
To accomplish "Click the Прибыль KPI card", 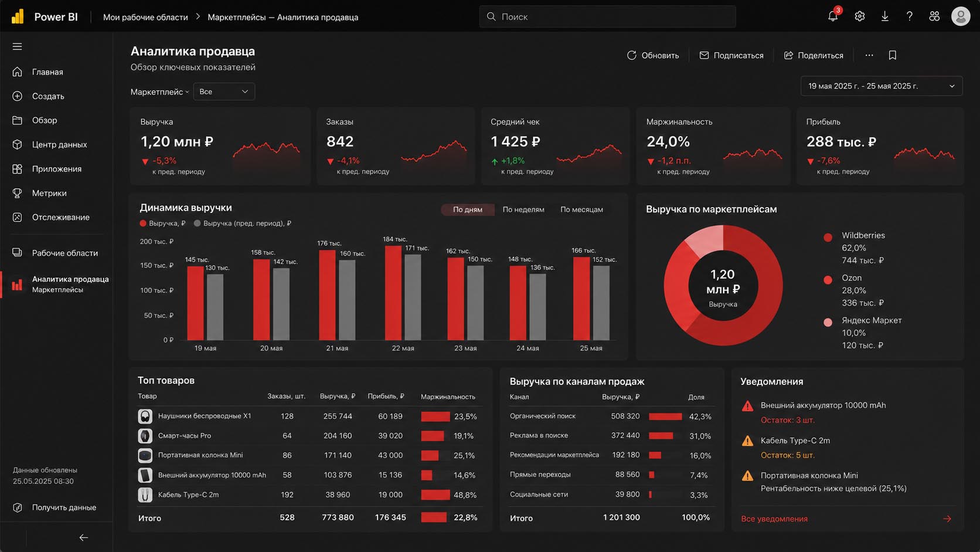I will pyautogui.click(x=880, y=146).
